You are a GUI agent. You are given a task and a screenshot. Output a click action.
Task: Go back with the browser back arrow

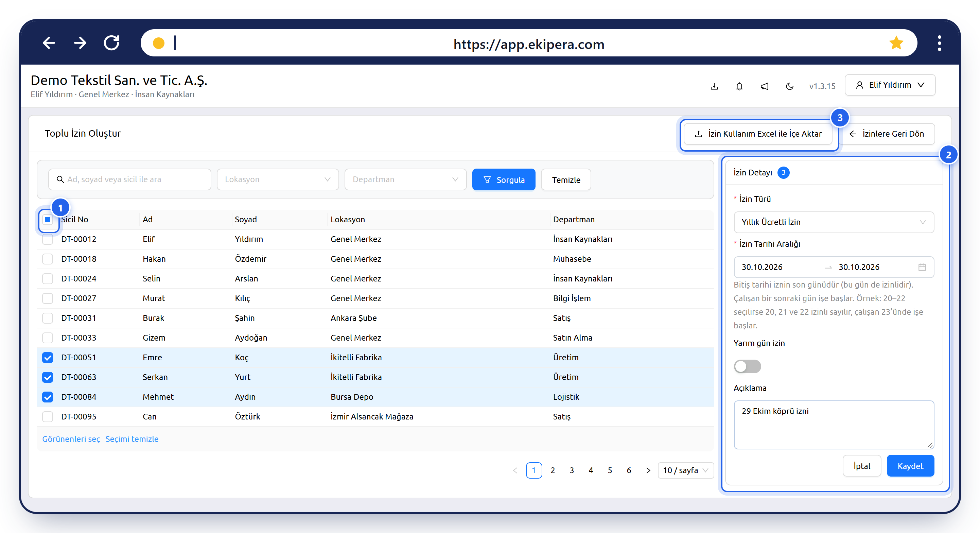[49, 43]
